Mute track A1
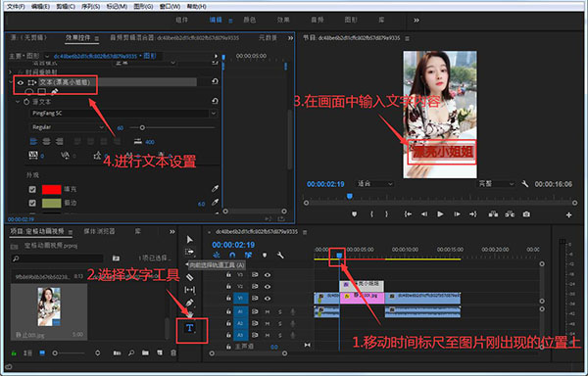This screenshot has height=376, width=588. click(x=268, y=311)
